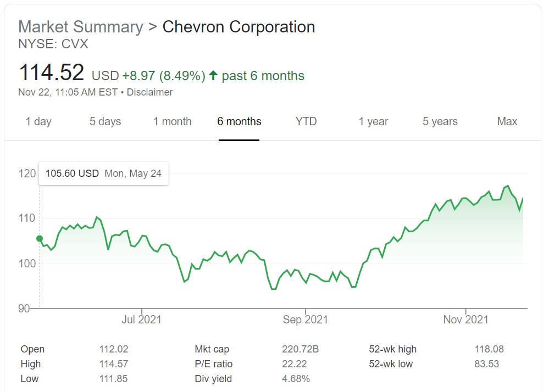The image size is (549, 392).
Task: Select the Max time range tab
Action: pyautogui.click(x=507, y=121)
